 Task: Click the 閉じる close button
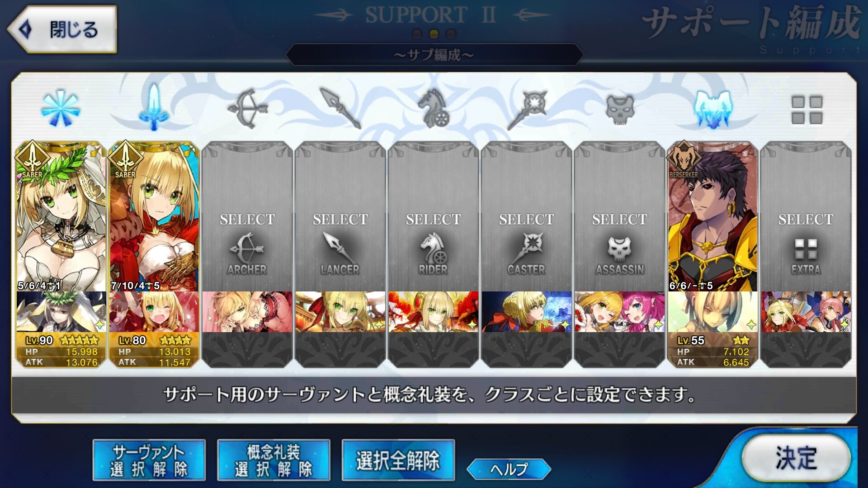(62, 30)
